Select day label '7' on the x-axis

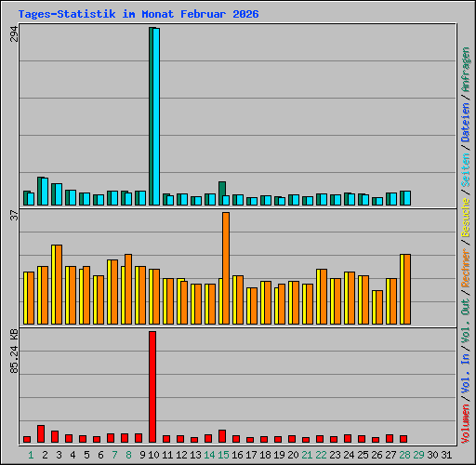coord(114,455)
